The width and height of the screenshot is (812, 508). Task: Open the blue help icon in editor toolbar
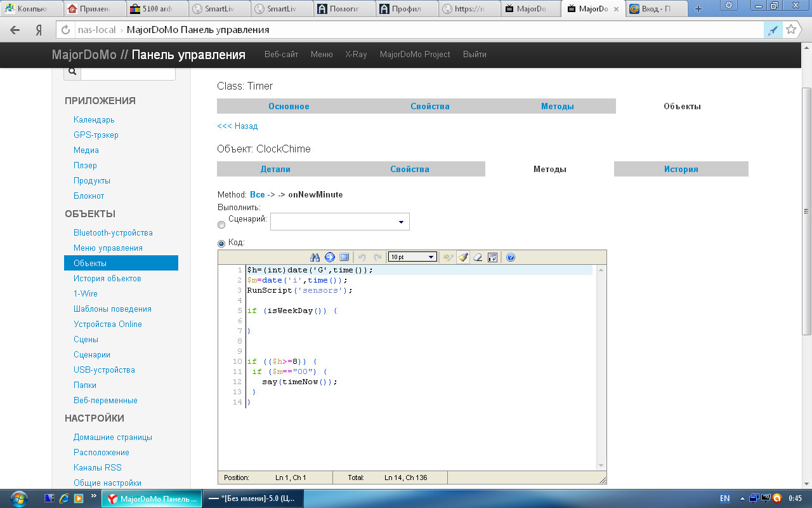511,257
